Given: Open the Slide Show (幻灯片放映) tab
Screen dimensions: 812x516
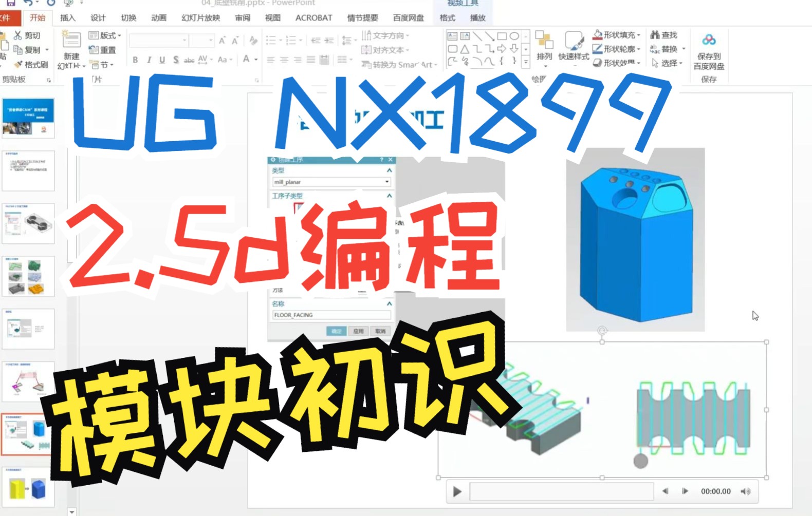Looking at the screenshot, I should click(x=200, y=17).
